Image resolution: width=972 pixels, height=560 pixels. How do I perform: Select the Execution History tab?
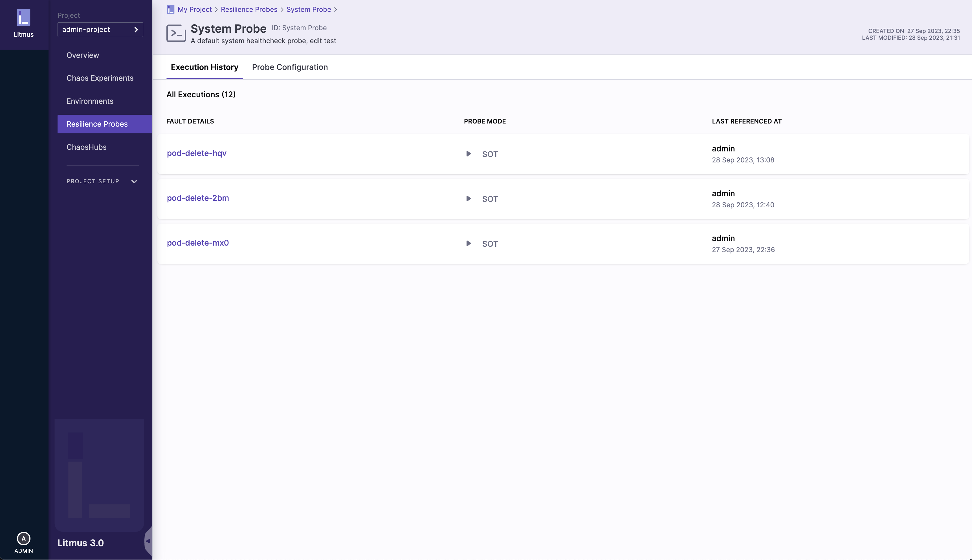pyautogui.click(x=204, y=67)
